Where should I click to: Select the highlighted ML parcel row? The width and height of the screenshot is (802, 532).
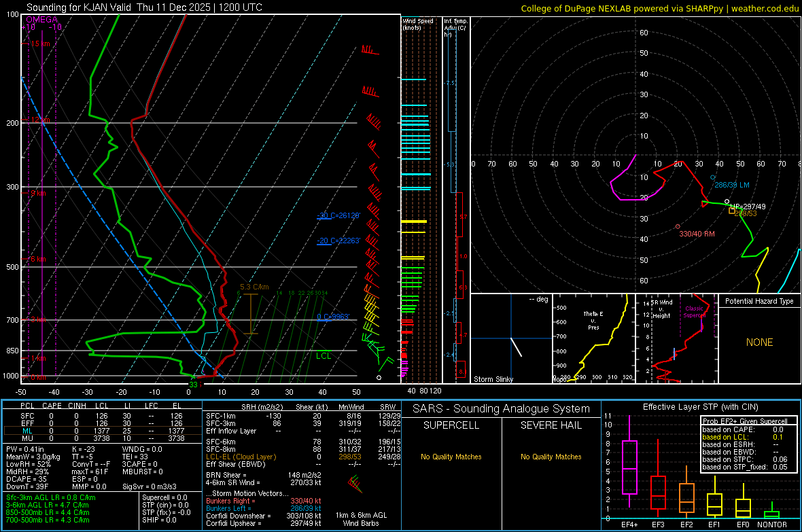coord(102,431)
